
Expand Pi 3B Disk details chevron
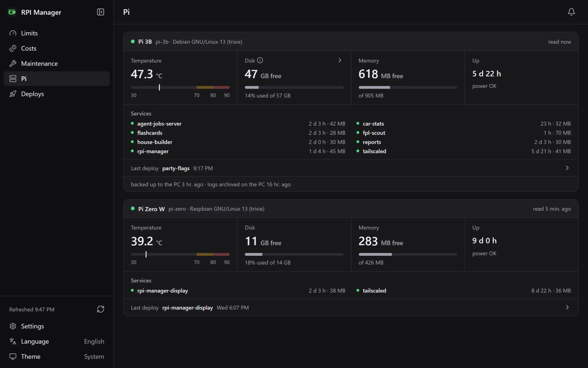tap(340, 60)
